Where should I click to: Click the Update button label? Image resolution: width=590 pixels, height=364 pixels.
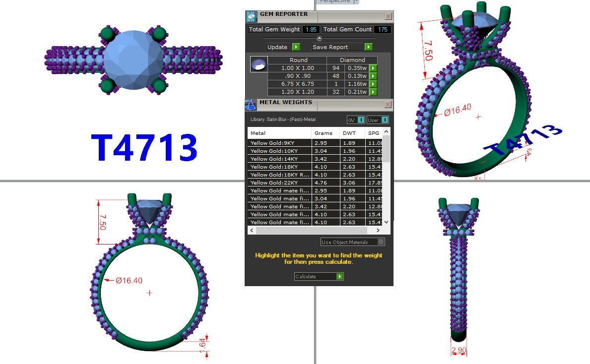click(277, 47)
